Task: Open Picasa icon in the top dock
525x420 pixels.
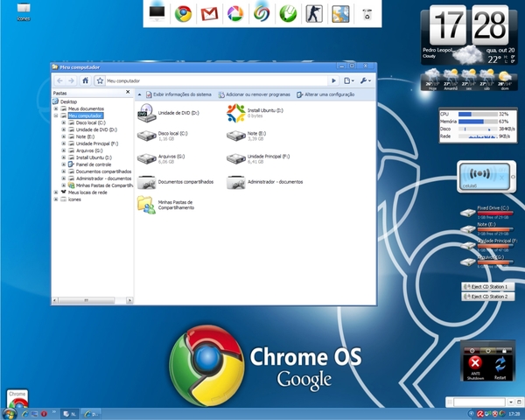Action: click(235, 14)
